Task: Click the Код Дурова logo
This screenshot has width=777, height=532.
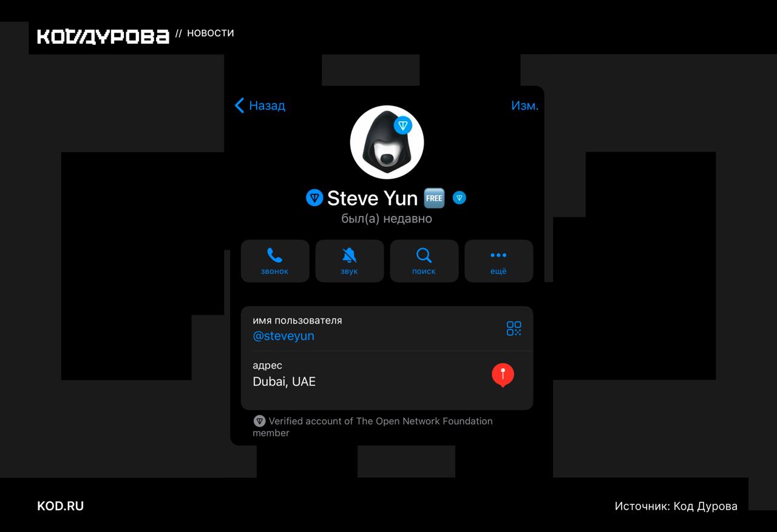Action: (x=103, y=36)
